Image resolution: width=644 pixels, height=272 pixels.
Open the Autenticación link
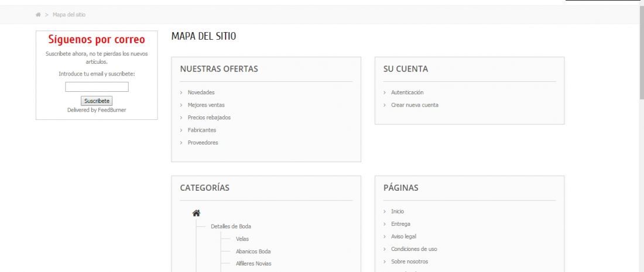click(x=407, y=92)
